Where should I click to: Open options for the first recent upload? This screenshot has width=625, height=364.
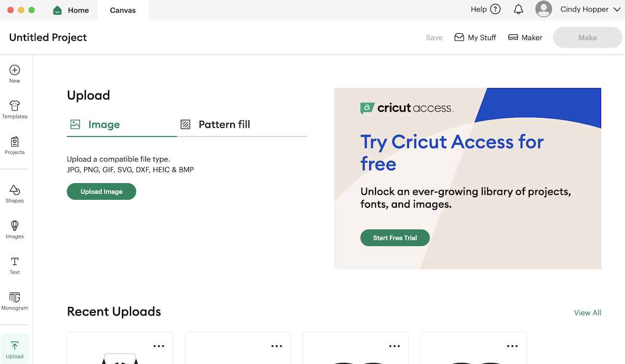pyautogui.click(x=159, y=346)
